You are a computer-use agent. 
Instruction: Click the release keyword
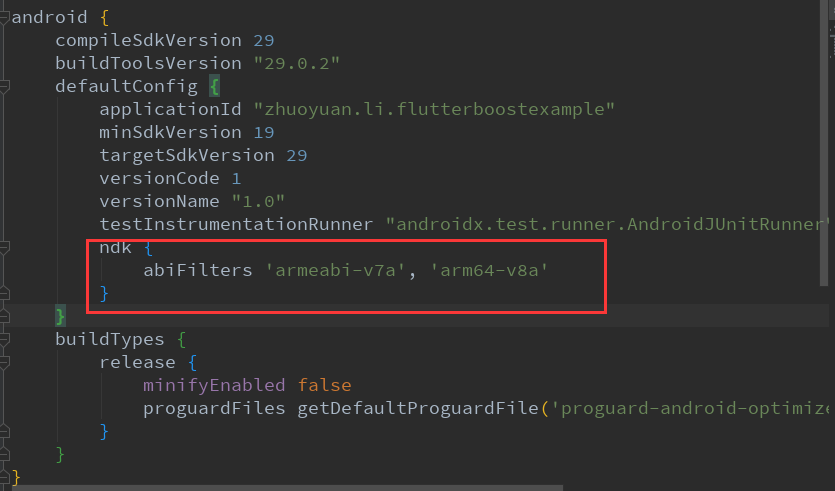(137, 363)
